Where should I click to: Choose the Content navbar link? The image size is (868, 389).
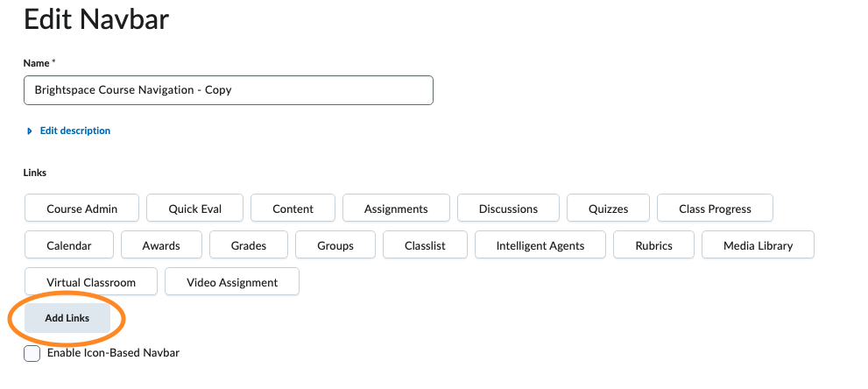coord(293,209)
